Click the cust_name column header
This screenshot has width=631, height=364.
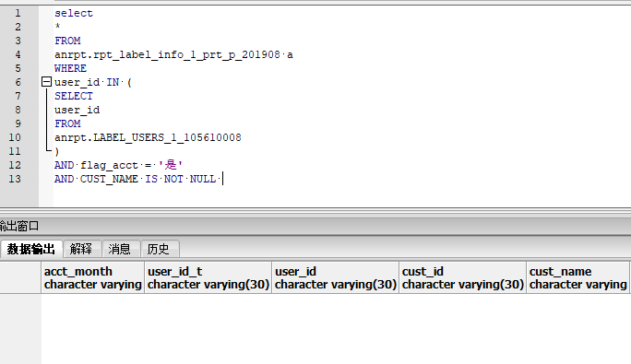tap(577, 277)
